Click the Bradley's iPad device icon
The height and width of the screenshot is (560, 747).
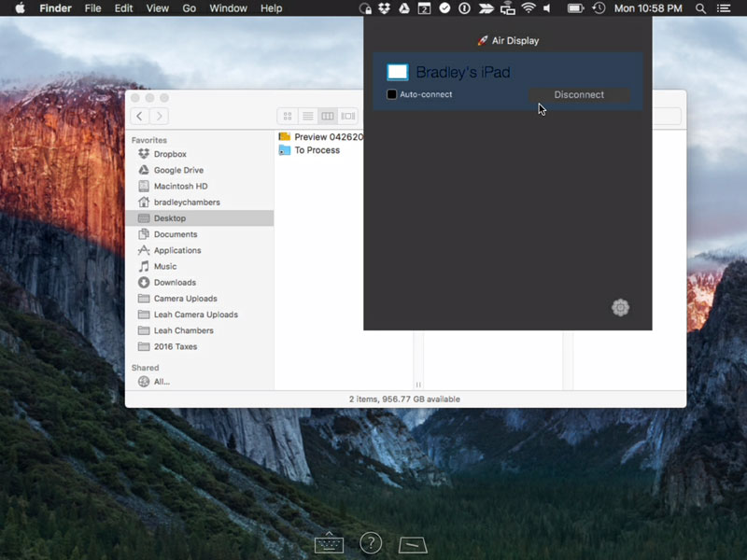(398, 73)
